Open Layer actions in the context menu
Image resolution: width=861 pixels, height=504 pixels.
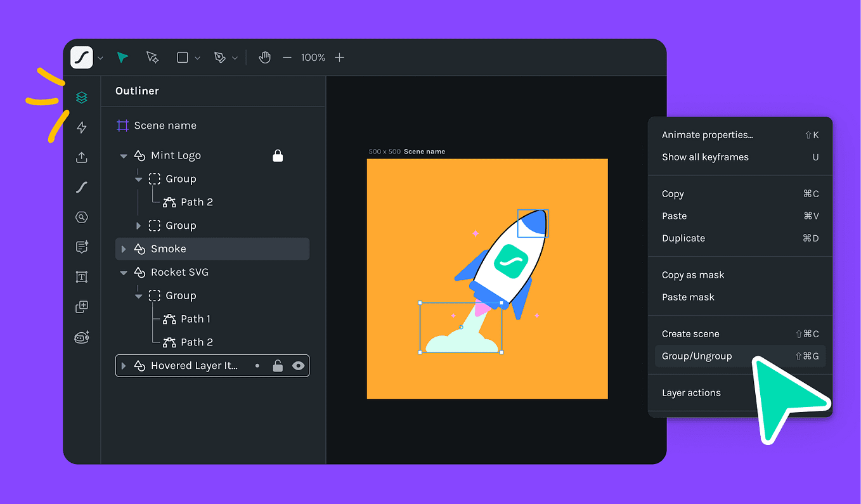[x=691, y=392]
